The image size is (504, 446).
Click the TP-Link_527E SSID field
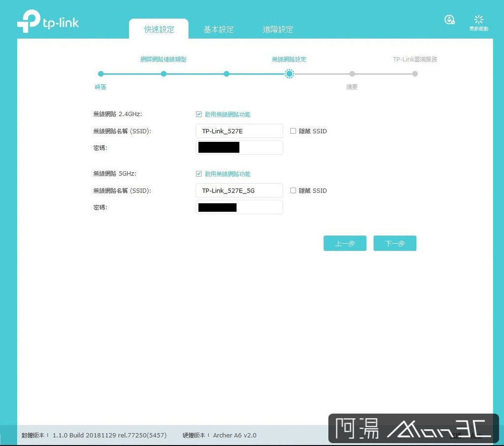point(239,131)
